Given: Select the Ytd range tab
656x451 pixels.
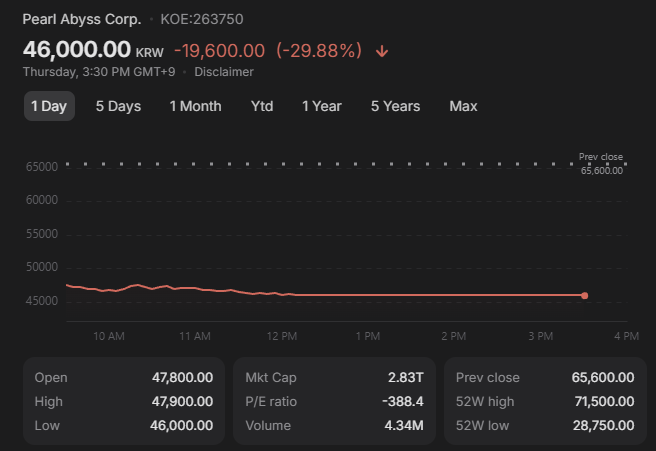Looking at the screenshot, I should (x=262, y=106).
